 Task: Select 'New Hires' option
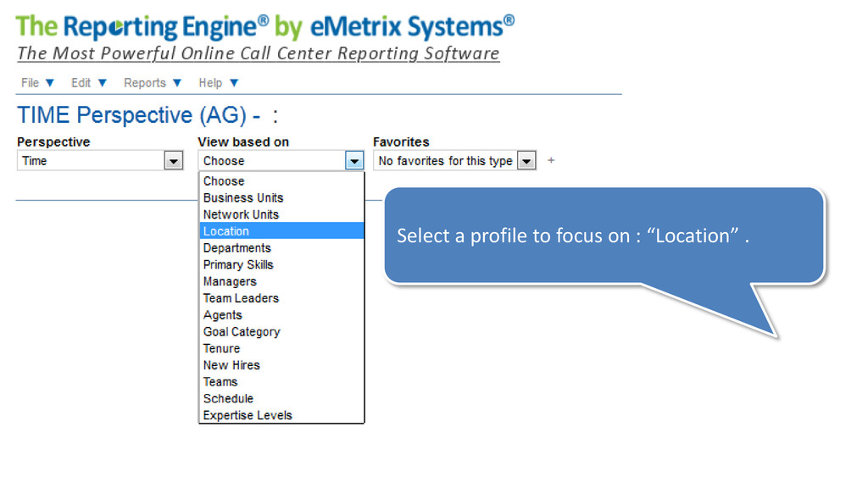coord(281,364)
